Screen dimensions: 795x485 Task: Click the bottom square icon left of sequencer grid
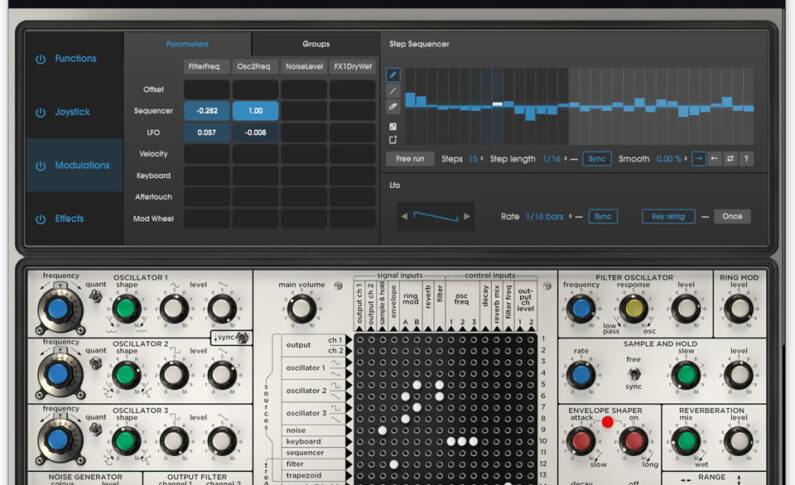click(x=393, y=140)
